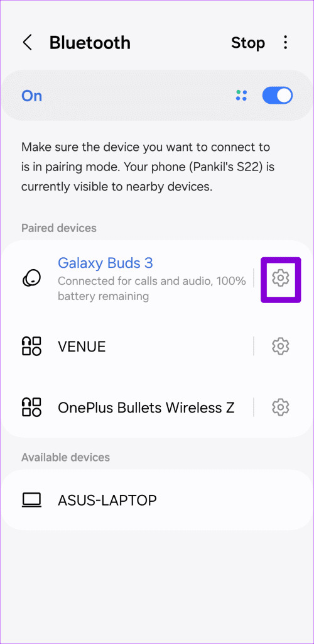
Task: Tap the VENUE device type icon
Action: 31,347
